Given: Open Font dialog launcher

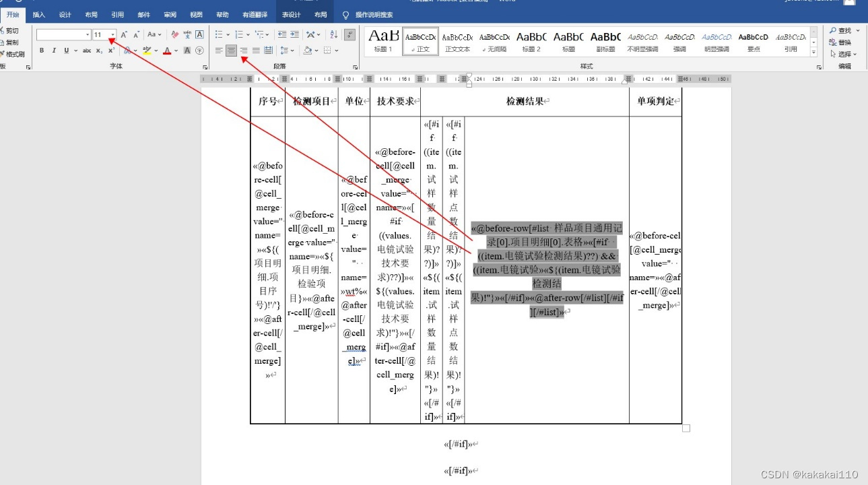Looking at the screenshot, I should click(x=204, y=67).
